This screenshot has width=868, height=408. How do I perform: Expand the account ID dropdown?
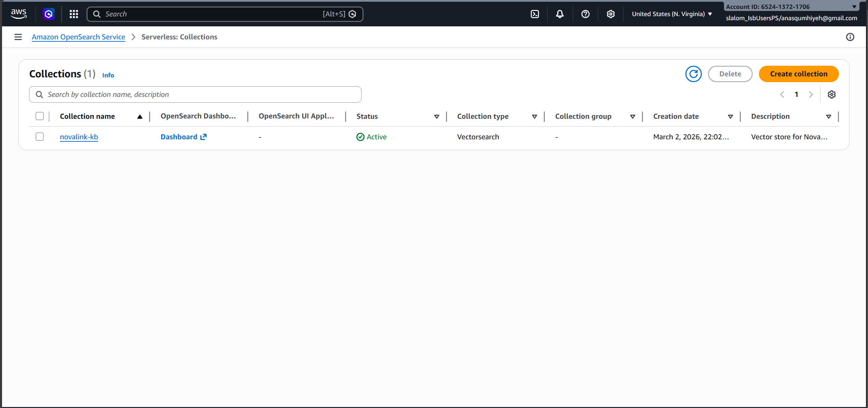(x=854, y=7)
